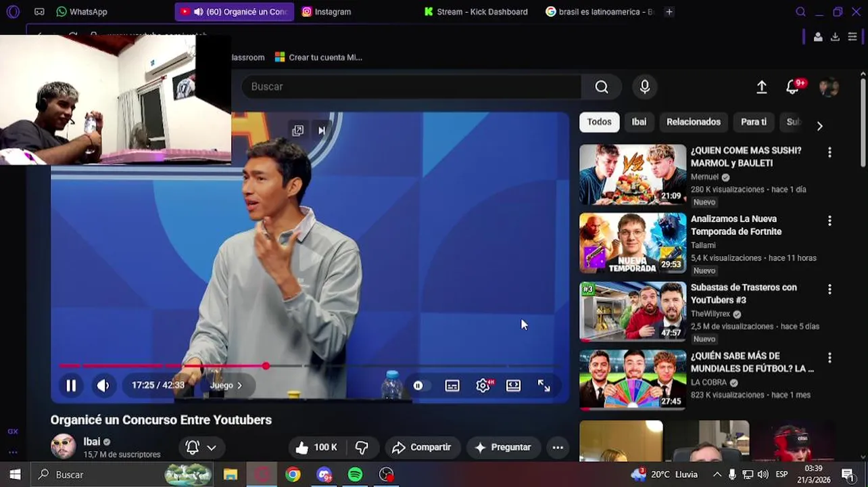
Task: Open a new browser tab with plus
Action: click(669, 11)
